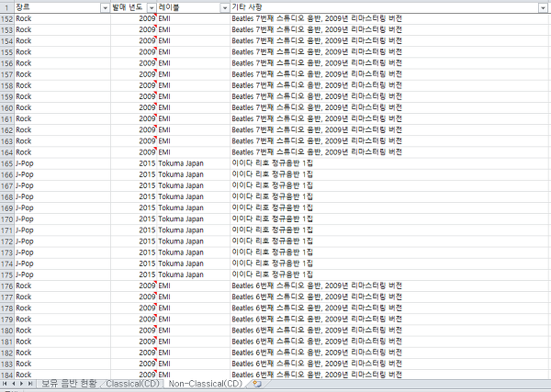
Task: Select Beatles 7번째 스튜디오 음반 note in row 164
Action: [389, 152]
